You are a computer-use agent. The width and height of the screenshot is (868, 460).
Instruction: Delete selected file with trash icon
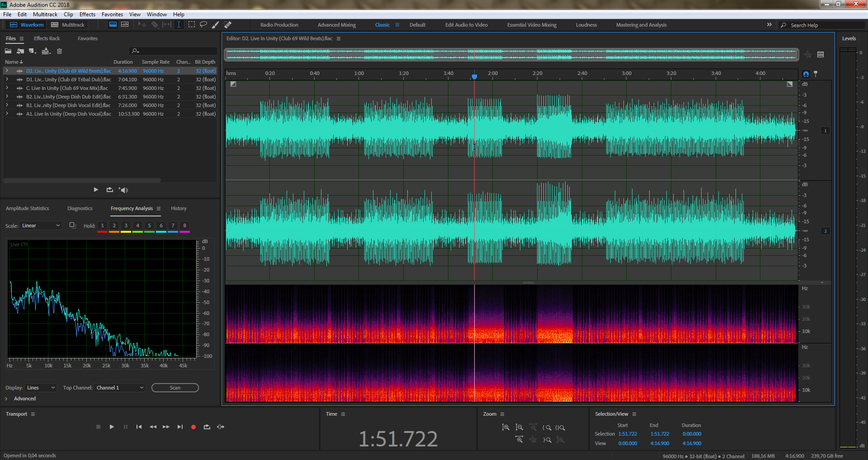click(59, 51)
